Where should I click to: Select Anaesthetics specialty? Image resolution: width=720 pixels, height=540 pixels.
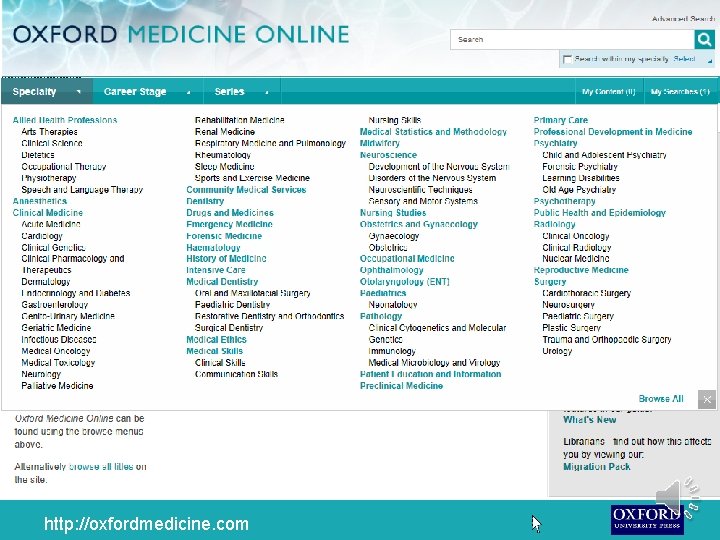point(39,201)
